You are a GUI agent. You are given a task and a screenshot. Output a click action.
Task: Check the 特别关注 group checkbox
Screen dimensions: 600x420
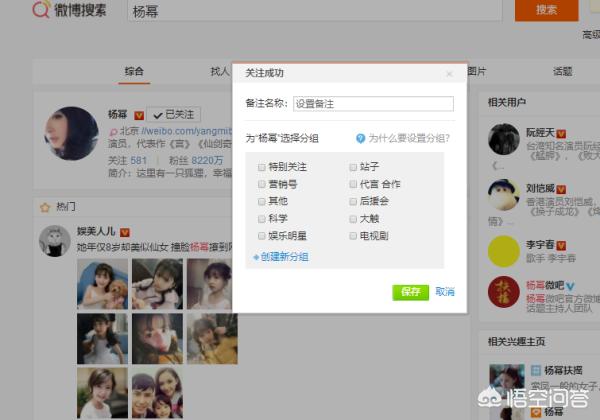point(262,167)
